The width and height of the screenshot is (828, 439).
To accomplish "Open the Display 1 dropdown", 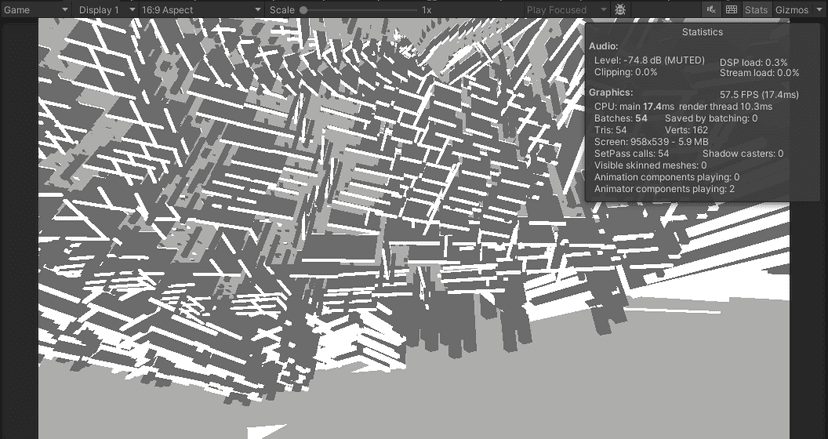I will [x=105, y=10].
